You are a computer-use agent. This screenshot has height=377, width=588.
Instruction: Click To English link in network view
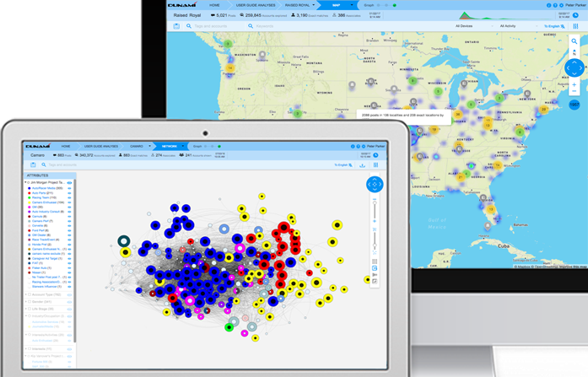point(341,165)
